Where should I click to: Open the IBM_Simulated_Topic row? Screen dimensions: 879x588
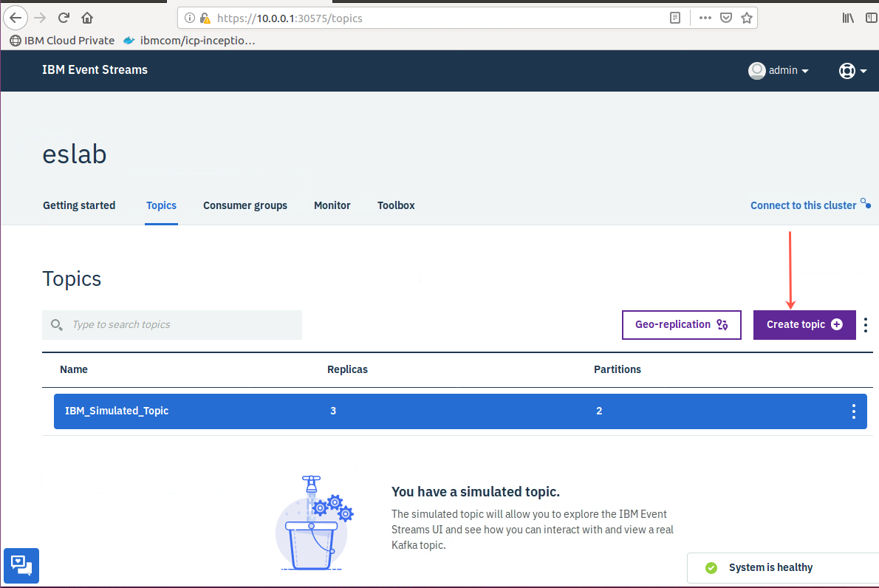coord(460,411)
